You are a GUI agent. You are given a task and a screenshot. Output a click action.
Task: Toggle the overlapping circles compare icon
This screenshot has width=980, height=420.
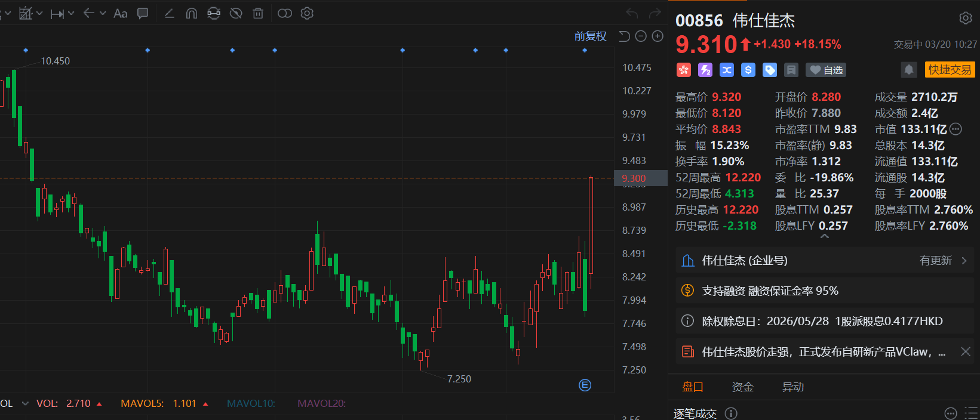pos(284,13)
